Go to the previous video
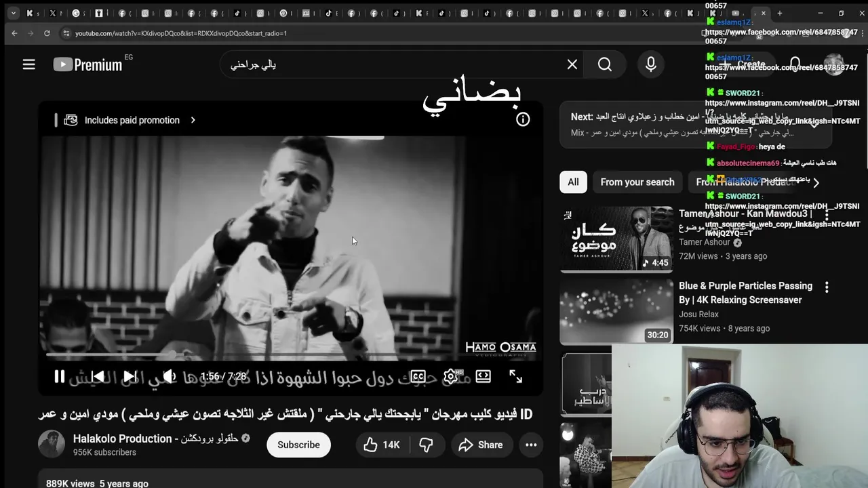The height and width of the screenshot is (488, 868). (x=98, y=376)
